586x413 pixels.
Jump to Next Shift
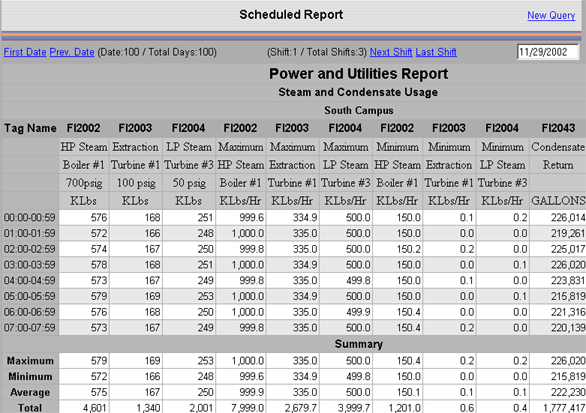pyautogui.click(x=391, y=52)
